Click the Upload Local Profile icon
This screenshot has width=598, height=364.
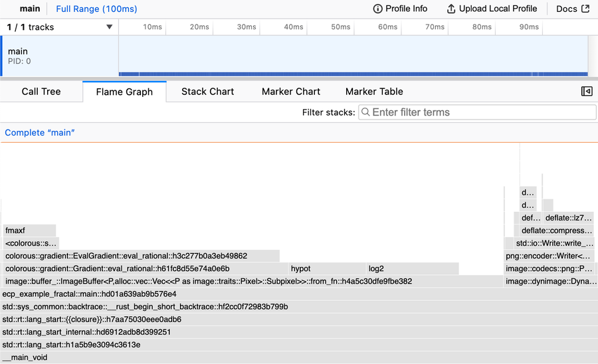click(450, 9)
